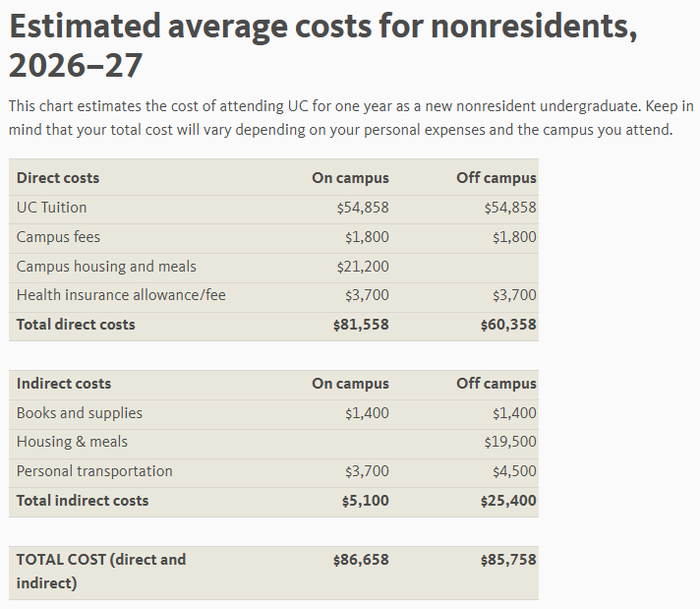700x609 pixels.
Task: Click the $25,400 off-campus indirect total
Action: click(x=508, y=501)
